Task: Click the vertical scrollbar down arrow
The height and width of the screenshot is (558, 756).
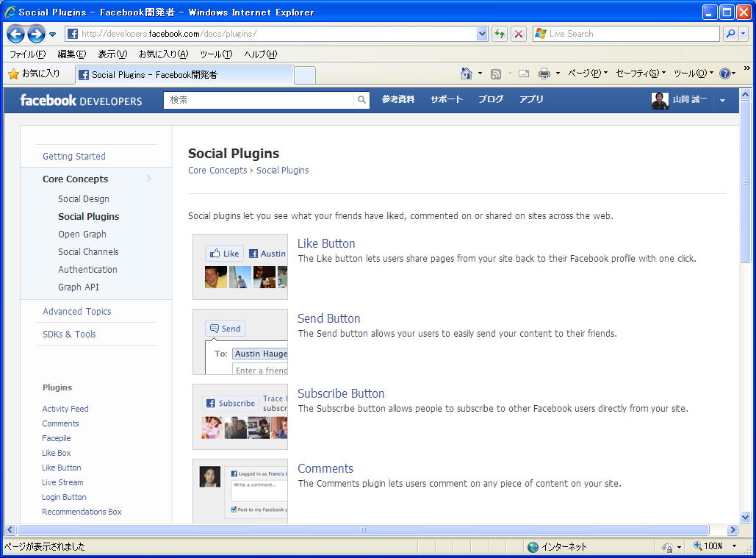Action: pos(745,517)
